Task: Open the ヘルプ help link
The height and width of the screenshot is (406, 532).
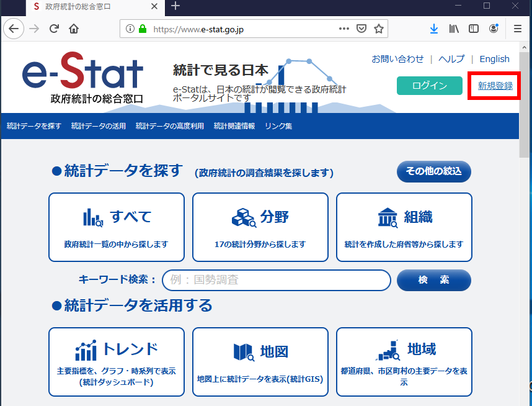Action: click(x=451, y=59)
